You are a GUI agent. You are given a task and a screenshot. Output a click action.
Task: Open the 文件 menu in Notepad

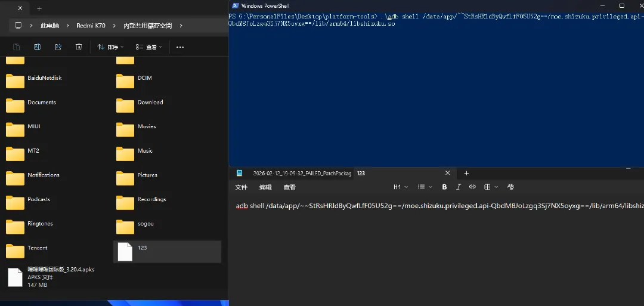point(241,187)
